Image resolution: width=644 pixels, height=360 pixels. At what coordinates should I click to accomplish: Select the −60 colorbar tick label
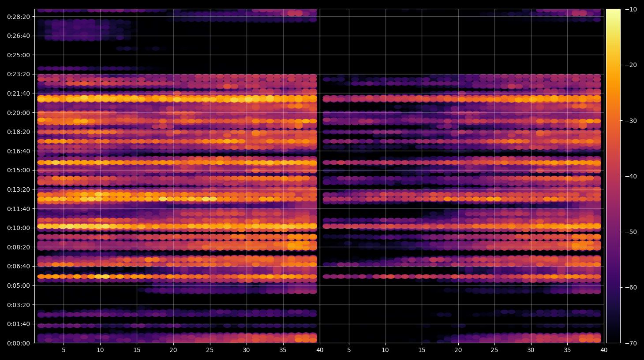631,287
